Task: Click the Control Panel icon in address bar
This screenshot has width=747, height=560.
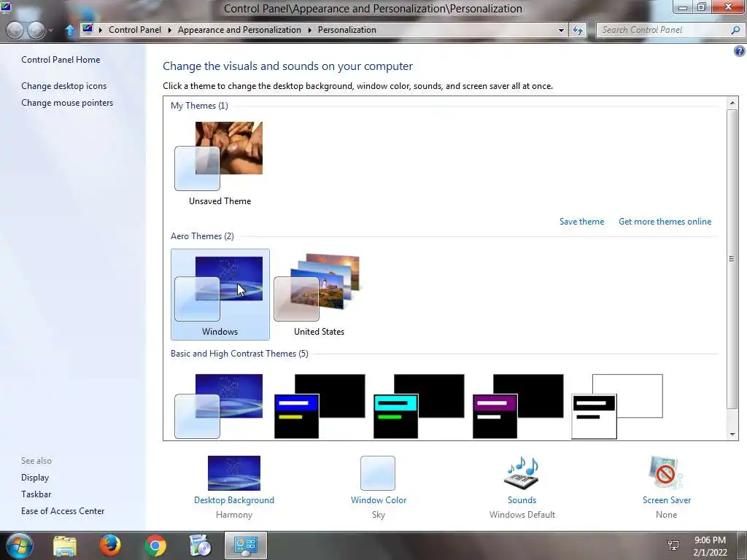Action: tap(88, 29)
